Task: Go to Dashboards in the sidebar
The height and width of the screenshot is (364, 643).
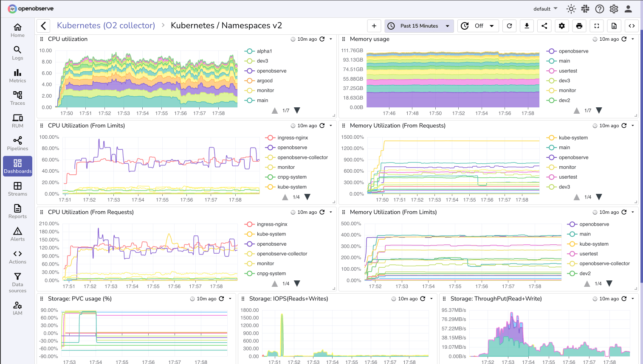Action: click(17, 166)
